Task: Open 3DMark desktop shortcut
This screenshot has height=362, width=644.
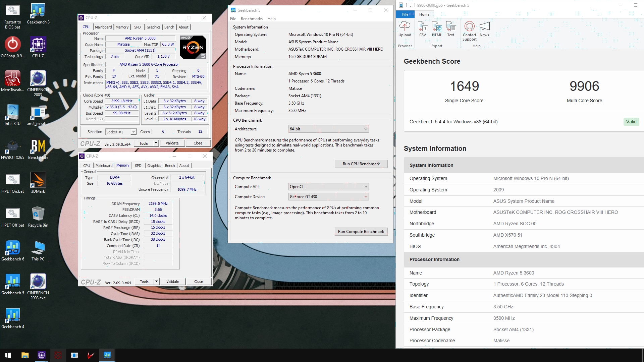Action: [x=38, y=183]
